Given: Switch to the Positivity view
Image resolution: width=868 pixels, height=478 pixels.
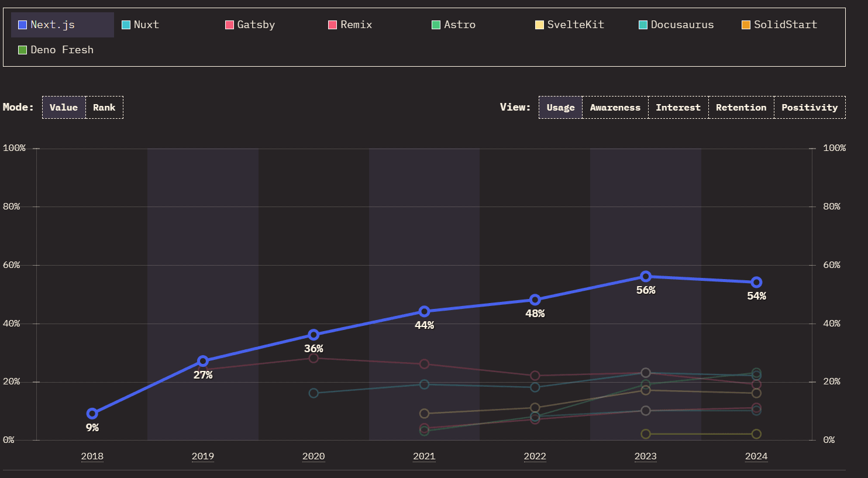Looking at the screenshot, I should [x=810, y=107].
